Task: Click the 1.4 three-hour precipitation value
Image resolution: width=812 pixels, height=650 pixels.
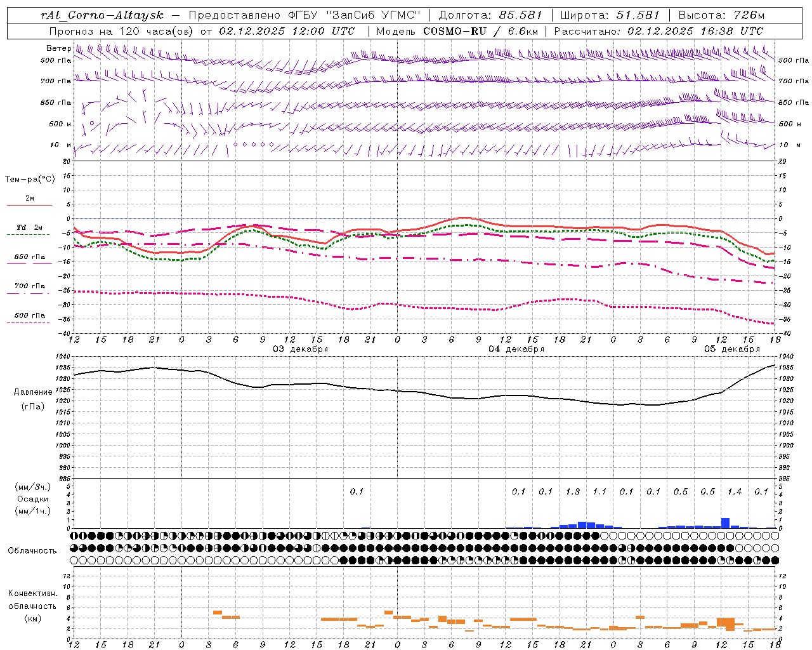Action: click(735, 491)
